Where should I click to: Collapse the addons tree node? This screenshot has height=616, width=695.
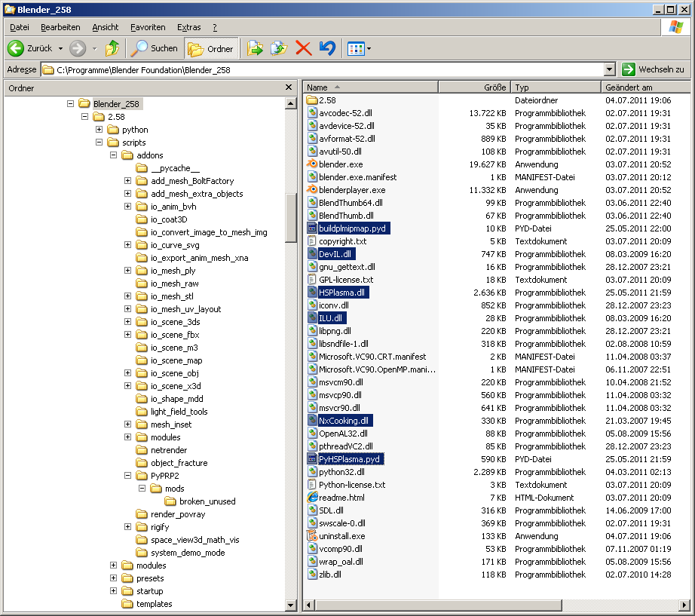(x=114, y=155)
